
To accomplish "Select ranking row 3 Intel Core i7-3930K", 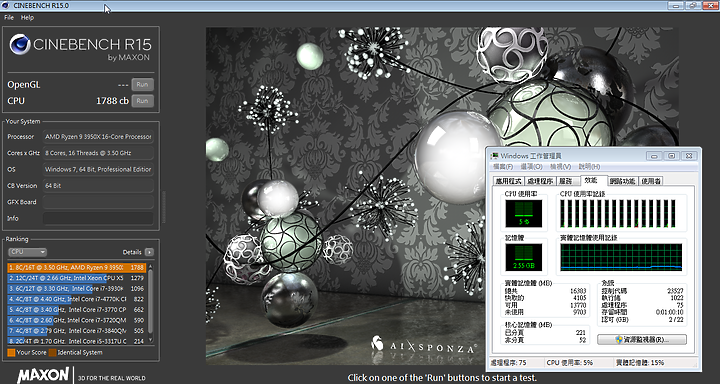I will [77, 288].
